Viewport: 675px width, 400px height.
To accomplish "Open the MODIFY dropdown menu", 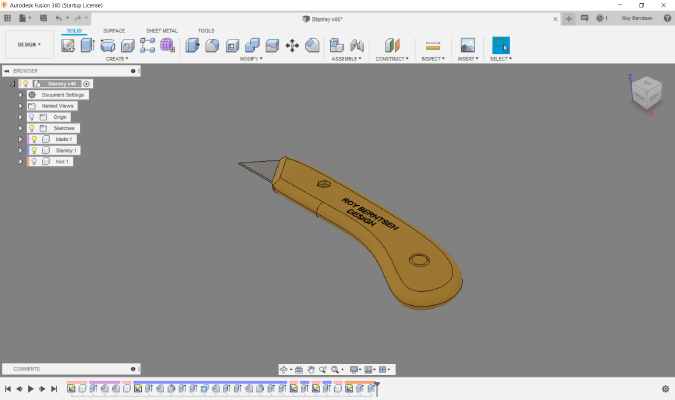I will pos(251,59).
